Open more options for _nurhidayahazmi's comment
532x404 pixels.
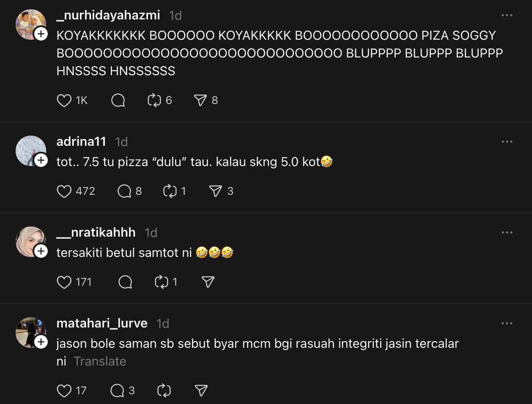[507, 15]
